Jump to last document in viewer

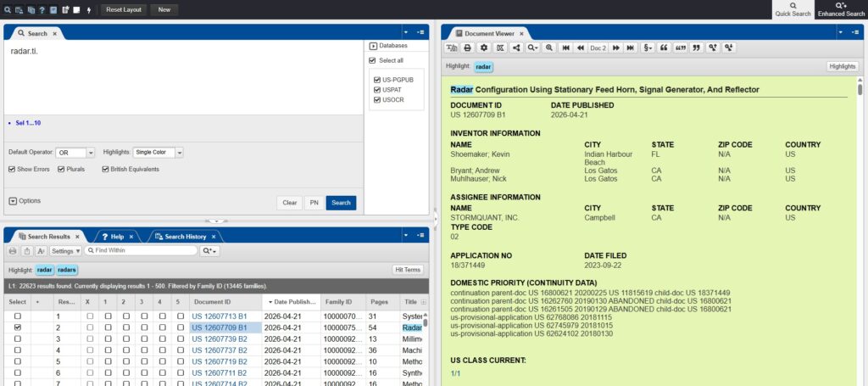(630, 48)
